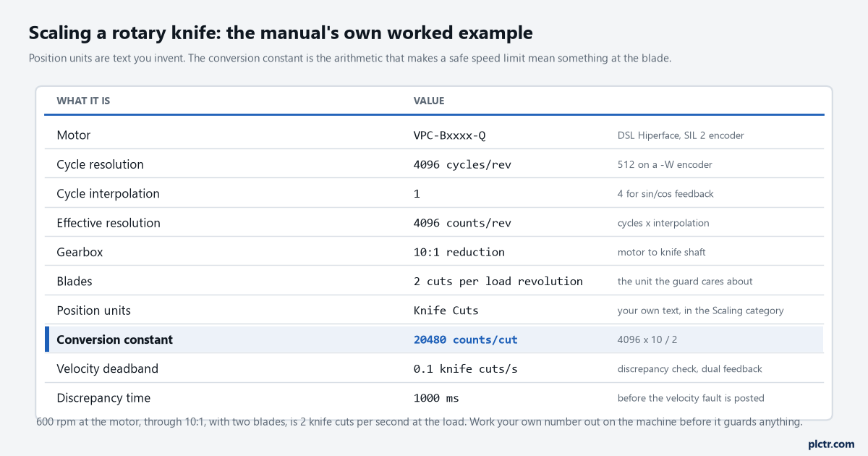
Task: Click the 'VALUE' column header
Action: click(x=429, y=101)
